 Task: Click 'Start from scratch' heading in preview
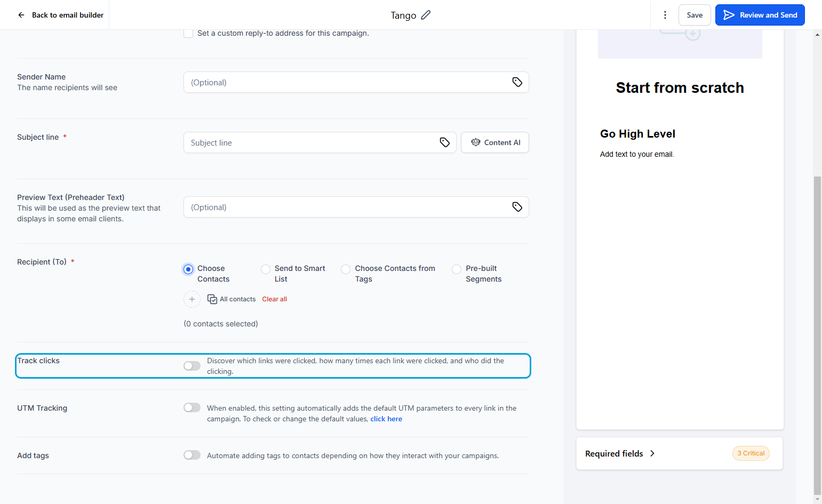point(680,87)
